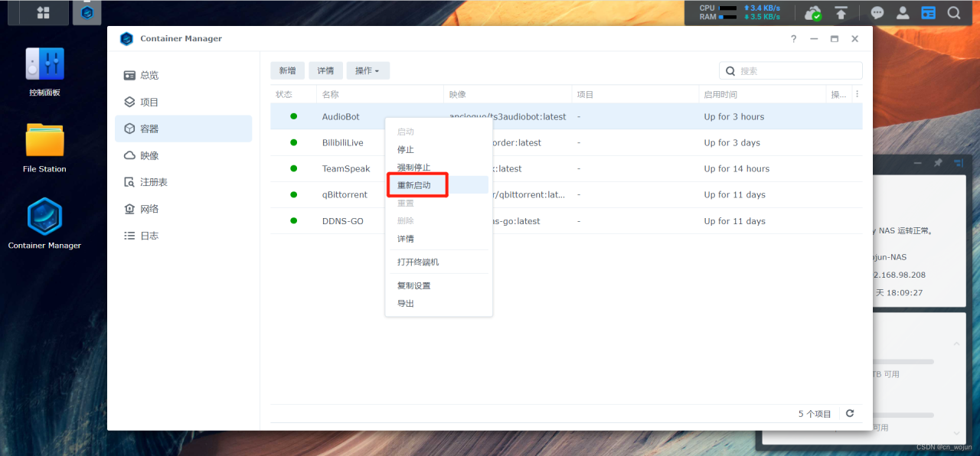Open the 操作 dropdown menu
The image size is (980, 456).
(x=367, y=70)
